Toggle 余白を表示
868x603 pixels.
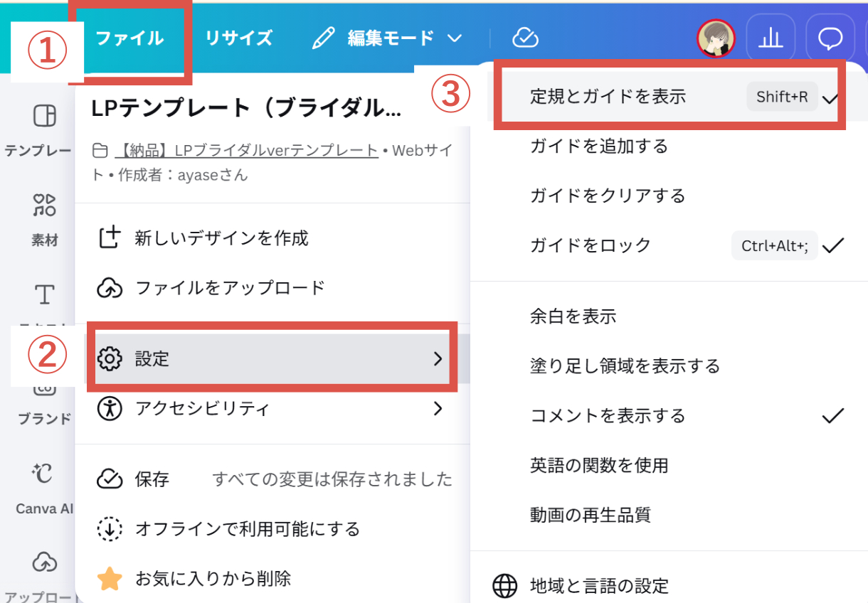[x=669, y=316]
